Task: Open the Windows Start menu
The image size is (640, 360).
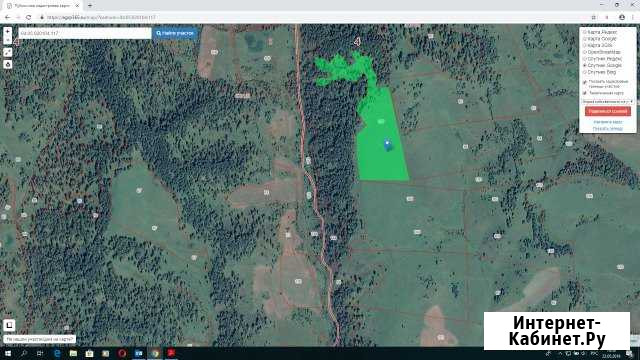Action: point(8,353)
